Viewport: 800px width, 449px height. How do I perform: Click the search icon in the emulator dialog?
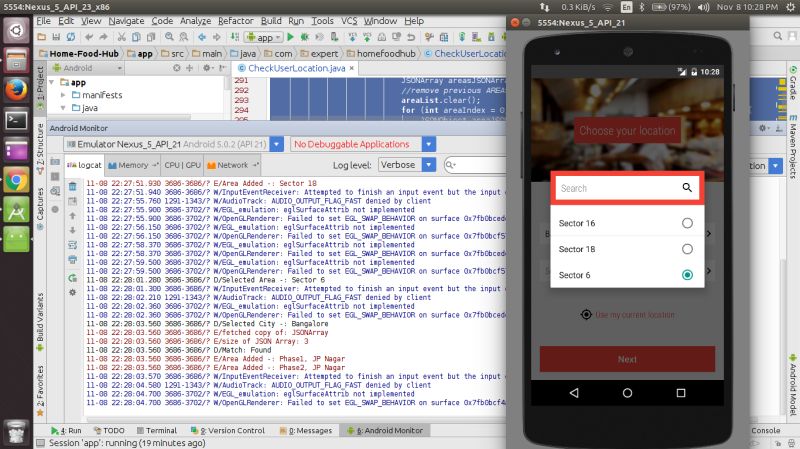pyautogui.click(x=687, y=188)
